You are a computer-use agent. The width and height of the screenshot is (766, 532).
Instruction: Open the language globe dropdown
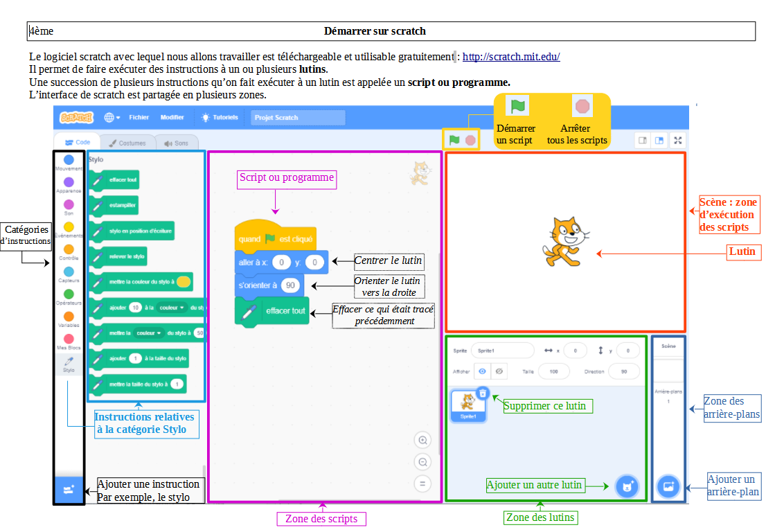(x=112, y=118)
